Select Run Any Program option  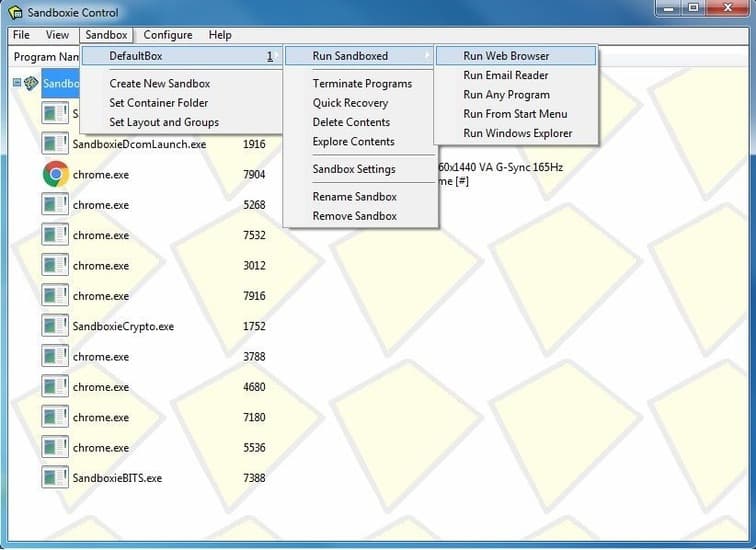tap(506, 95)
